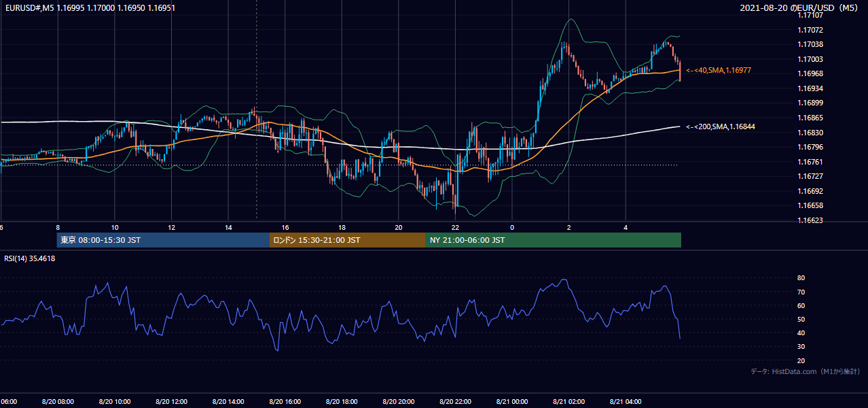This screenshot has width=868, height=408.
Task: Click hour mark 2 on price chart axis
Action: pyautogui.click(x=568, y=228)
